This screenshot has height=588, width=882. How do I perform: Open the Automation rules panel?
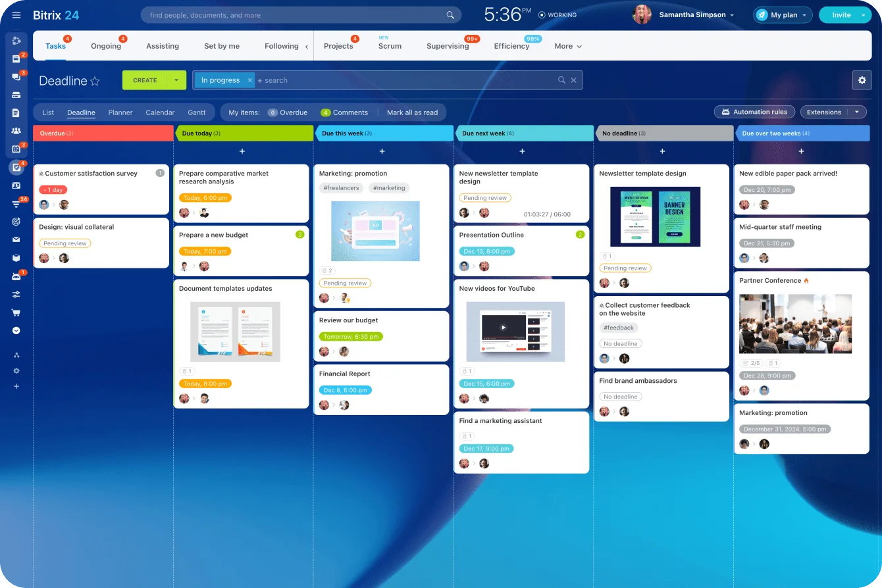(x=754, y=112)
